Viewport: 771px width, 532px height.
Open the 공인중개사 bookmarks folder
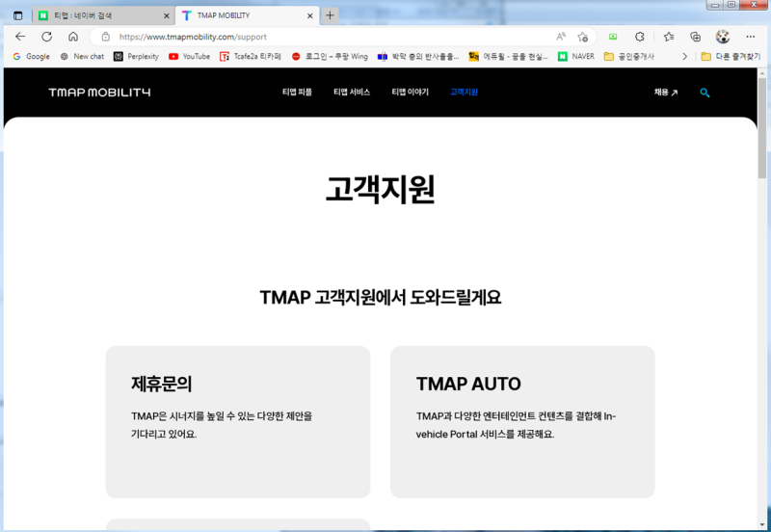(629, 57)
